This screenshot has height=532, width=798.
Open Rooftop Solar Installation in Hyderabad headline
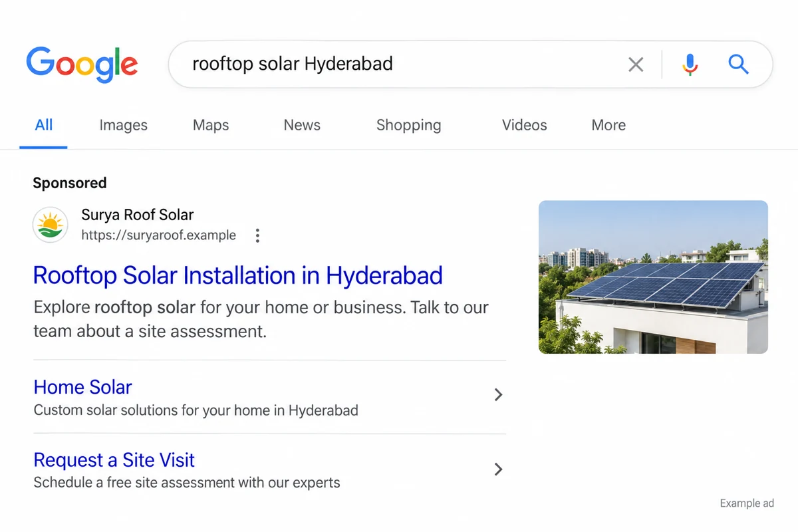coord(238,276)
